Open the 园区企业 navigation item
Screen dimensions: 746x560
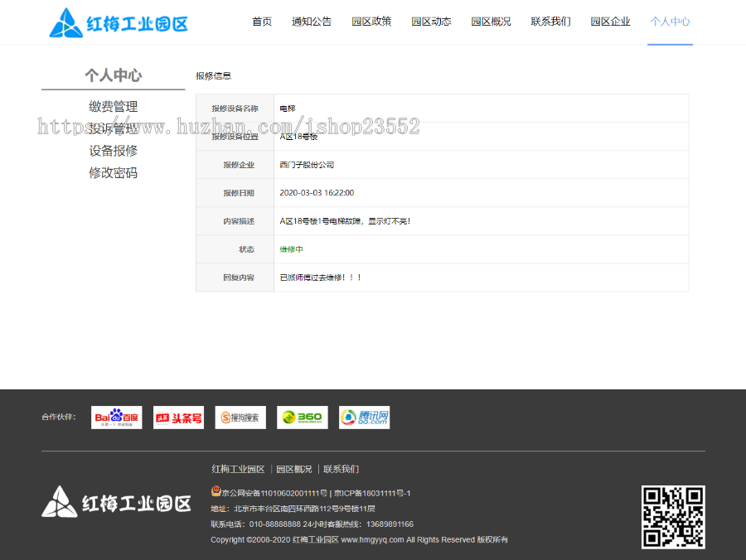pos(610,22)
